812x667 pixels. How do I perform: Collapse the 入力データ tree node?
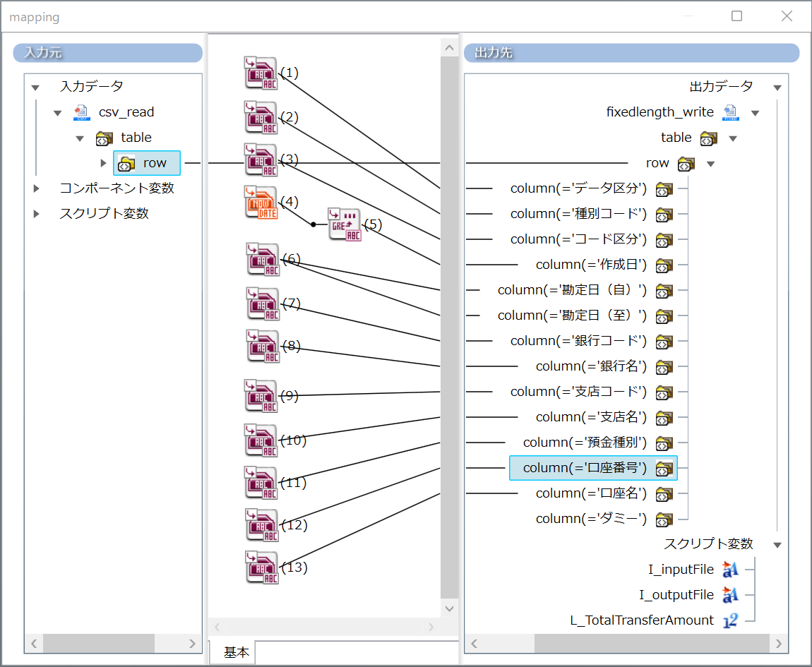click(x=35, y=88)
